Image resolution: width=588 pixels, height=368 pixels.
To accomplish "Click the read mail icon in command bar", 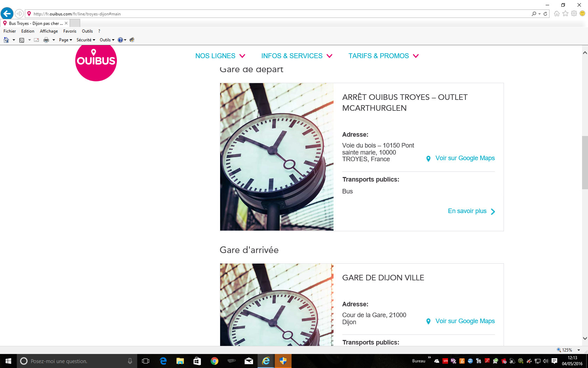I will [36, 40].
